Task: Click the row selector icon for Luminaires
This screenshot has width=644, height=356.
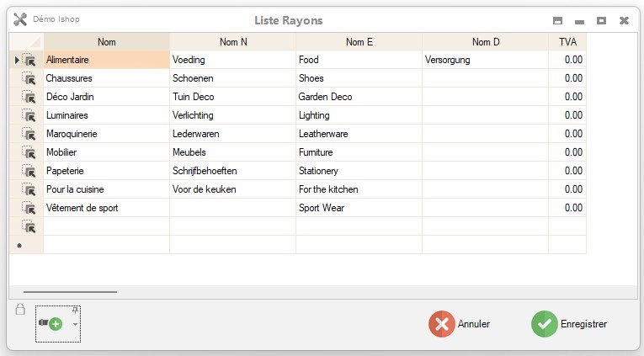Action: point(29,115)
